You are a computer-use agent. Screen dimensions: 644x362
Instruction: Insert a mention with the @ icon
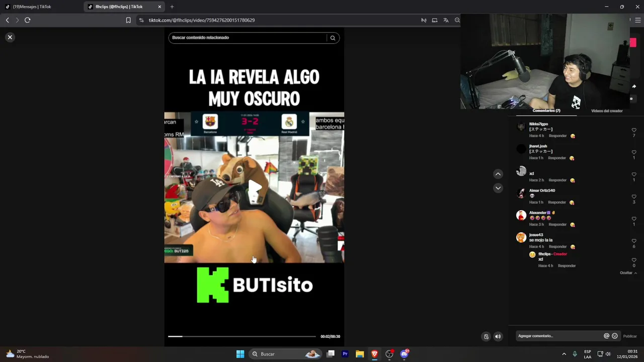(x=606, y=336)
